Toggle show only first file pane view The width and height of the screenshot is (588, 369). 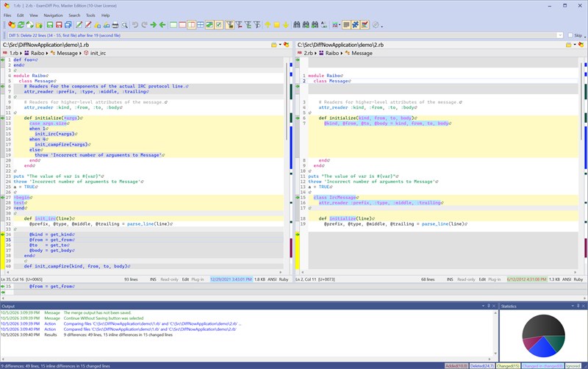173,25
